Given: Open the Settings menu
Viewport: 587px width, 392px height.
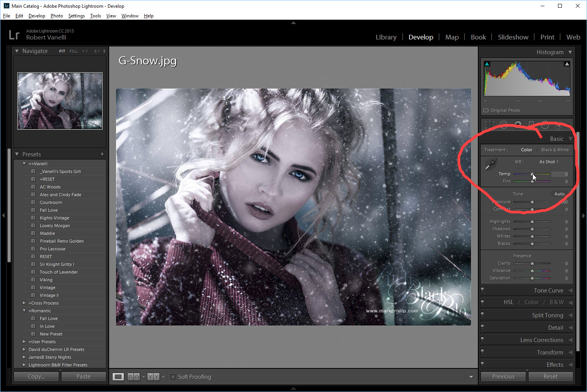Looking at the screenshot, I should [76, 16].
